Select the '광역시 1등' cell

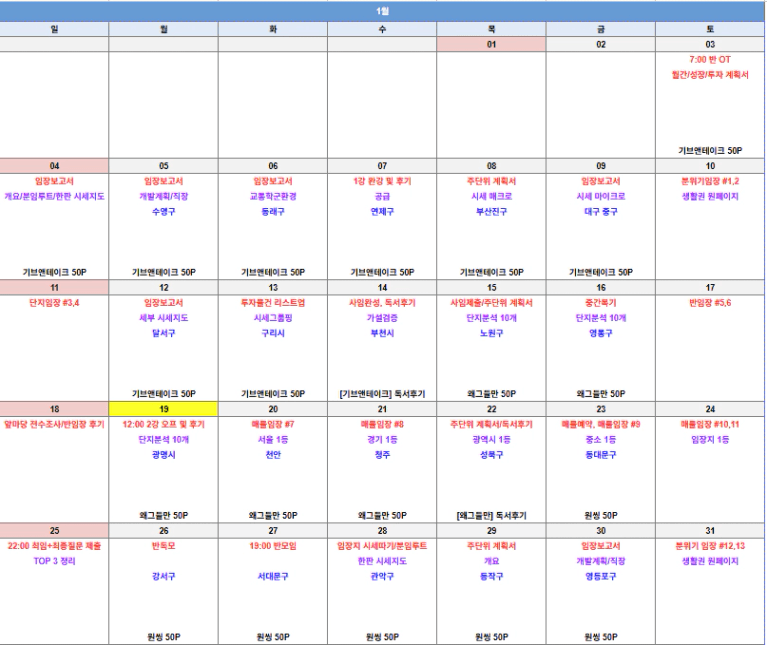(x=492, y=440)
